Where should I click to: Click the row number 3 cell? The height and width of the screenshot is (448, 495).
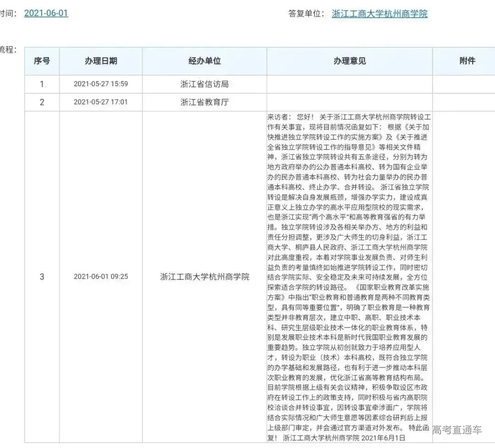pos(42,277)
